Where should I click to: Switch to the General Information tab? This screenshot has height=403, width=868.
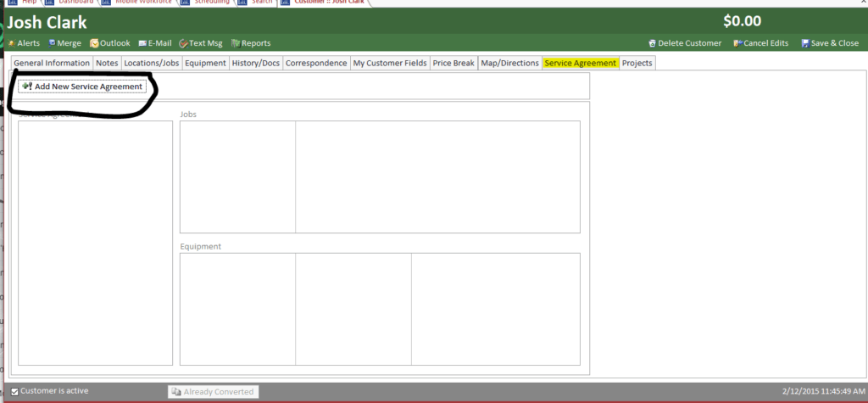pos(52,63)
